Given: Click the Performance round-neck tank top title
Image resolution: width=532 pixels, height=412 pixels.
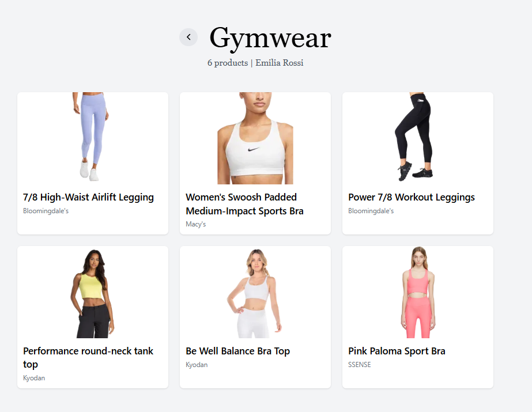Looking at the screenshot, I should pyautogui.click(x=88, y=357).
